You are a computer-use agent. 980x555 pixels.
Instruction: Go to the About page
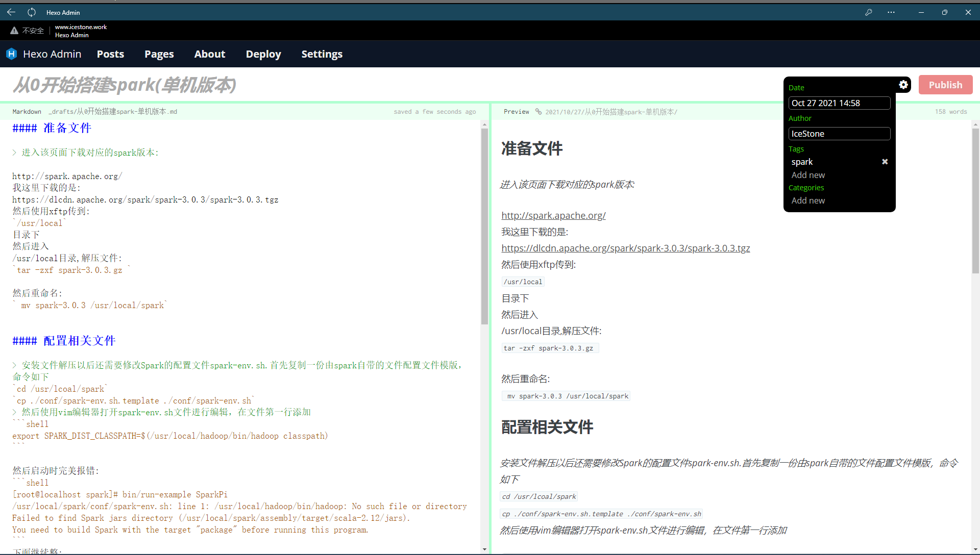coord(210,54)
